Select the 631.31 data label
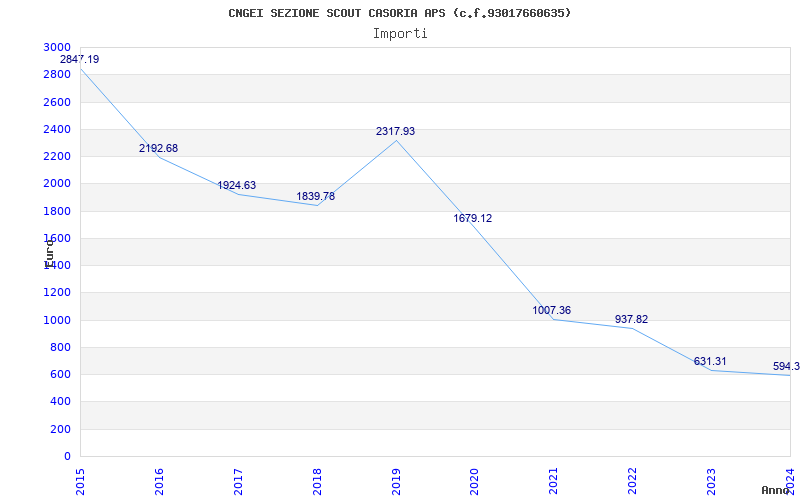Viewport: 800px width, 500px height. point(710,362)
